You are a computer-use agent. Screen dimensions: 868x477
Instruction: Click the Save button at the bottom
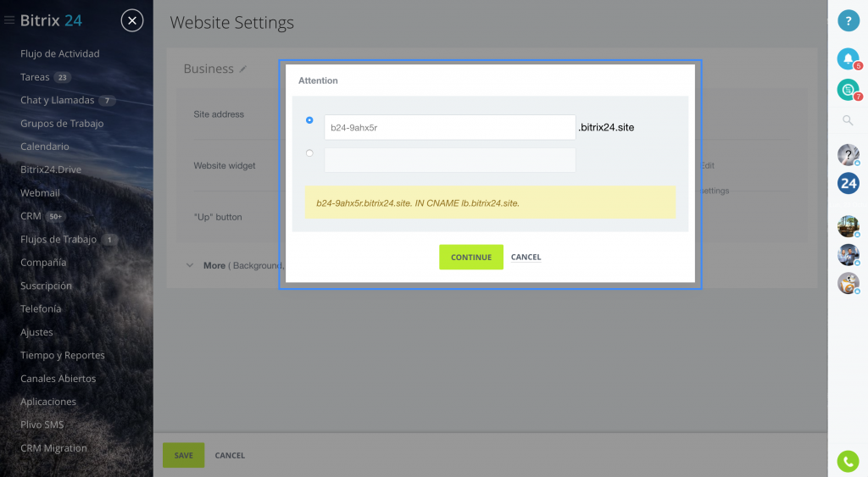pos(183,455)
